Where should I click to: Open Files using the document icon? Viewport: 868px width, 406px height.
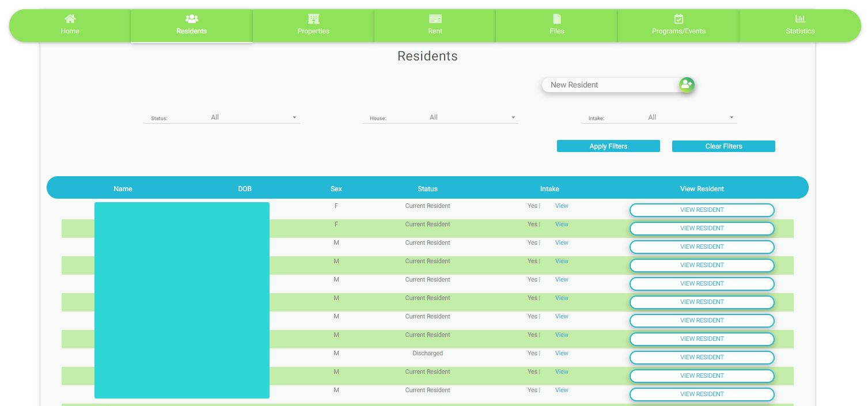point(556,18)
